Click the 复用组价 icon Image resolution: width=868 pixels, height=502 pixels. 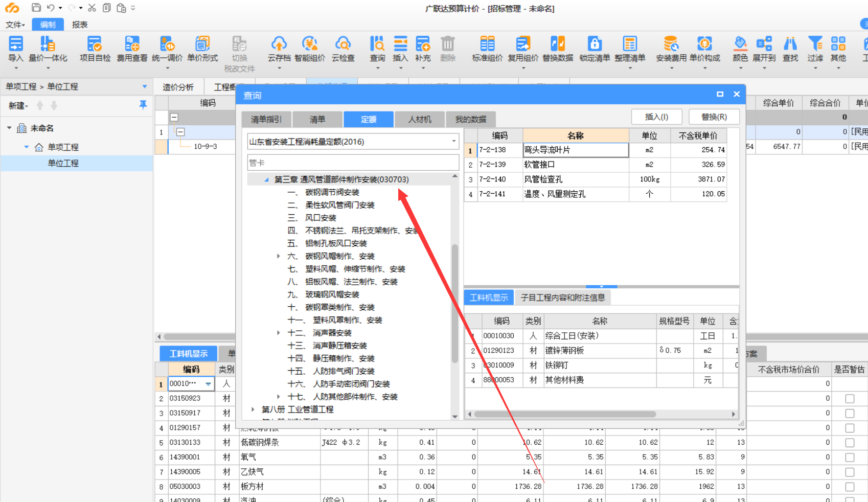coord(523,44)
